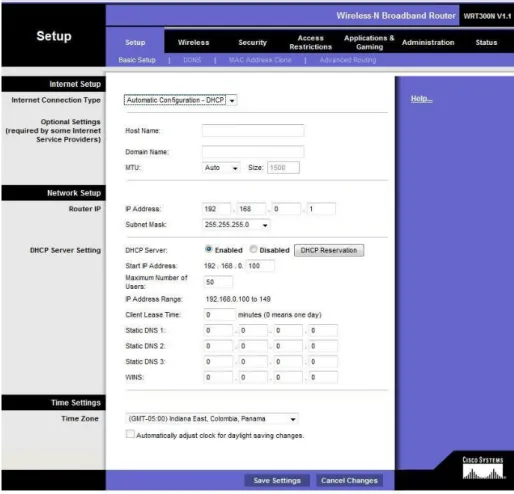Open the Setup main tab
The width and height of the screenshot is (514, 494).
click(x=135, y=42)
